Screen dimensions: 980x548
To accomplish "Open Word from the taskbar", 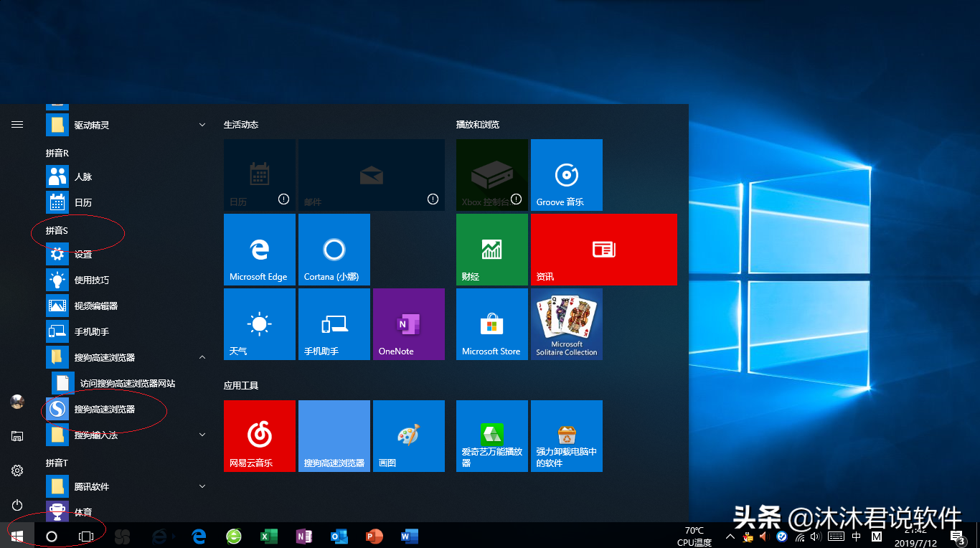I will click(410, 536).
